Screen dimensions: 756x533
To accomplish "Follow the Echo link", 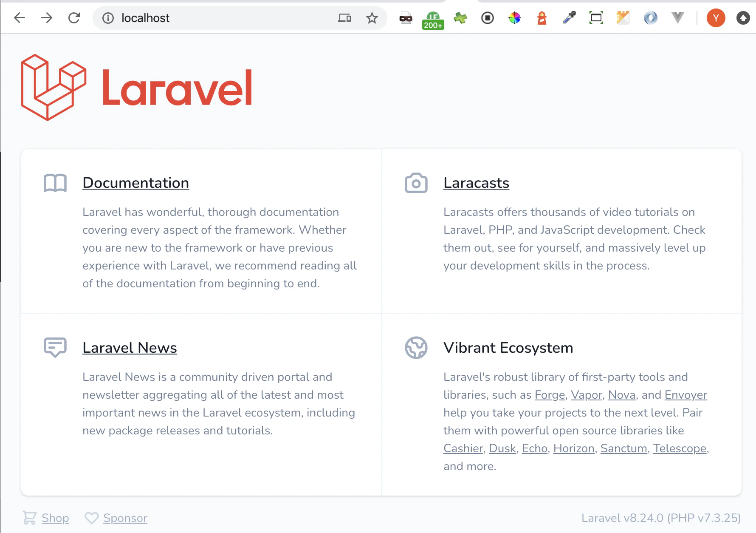I will (x=535, y=448).
